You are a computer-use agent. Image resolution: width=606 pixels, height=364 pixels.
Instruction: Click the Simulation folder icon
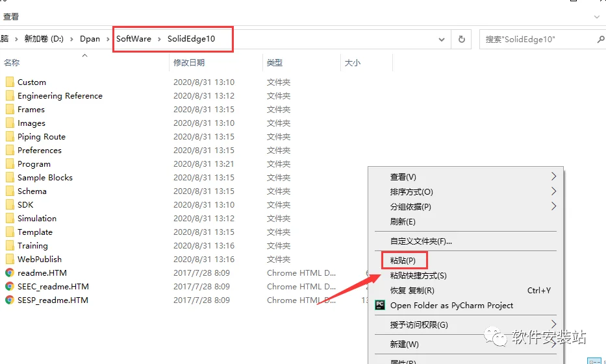(x=10, y=219)
